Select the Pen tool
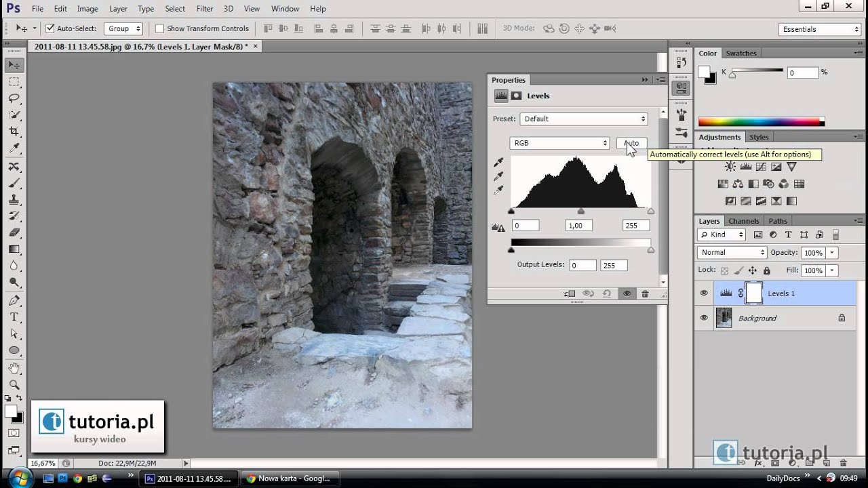 pos(14,301)
